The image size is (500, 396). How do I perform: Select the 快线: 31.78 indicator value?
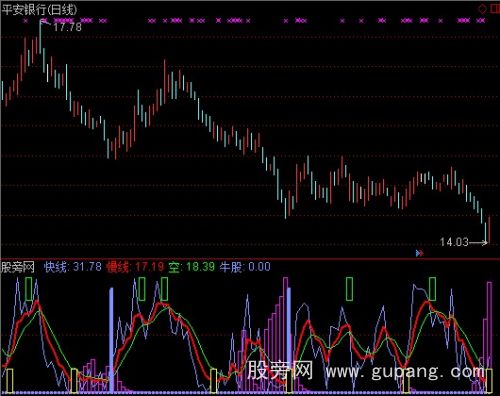click(73, 267)
